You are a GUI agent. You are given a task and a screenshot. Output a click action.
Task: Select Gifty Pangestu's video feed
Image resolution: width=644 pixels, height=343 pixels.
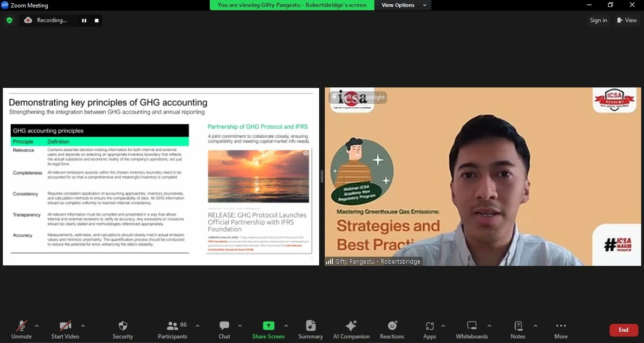click(482, 177)
